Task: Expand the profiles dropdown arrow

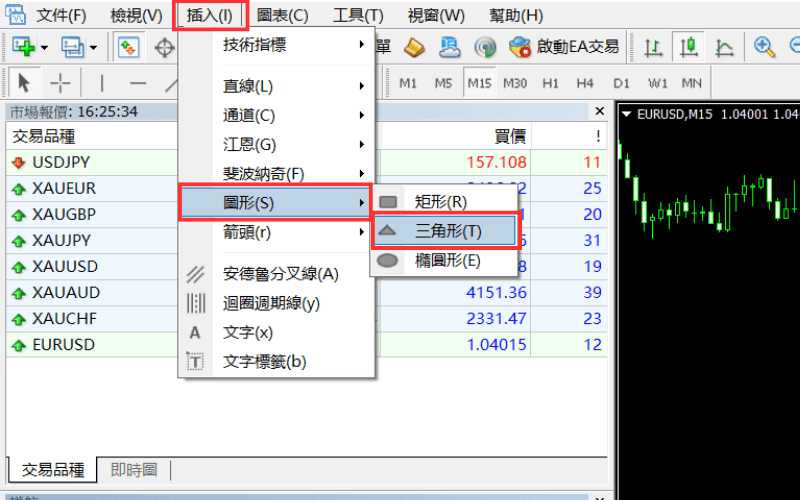Action: [93, 47]
